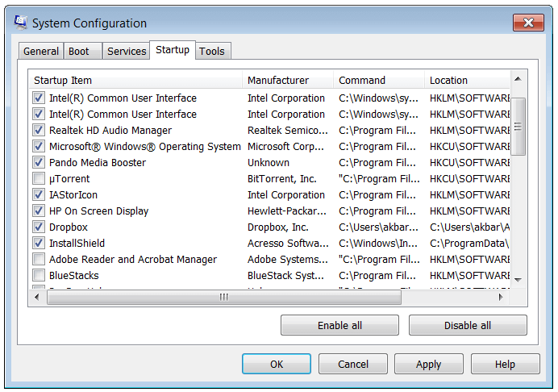The height and width of the screenshot is (392, 558).
Task: Click Acresso Softwa... manufacturer cell
Action: (288, 243)
